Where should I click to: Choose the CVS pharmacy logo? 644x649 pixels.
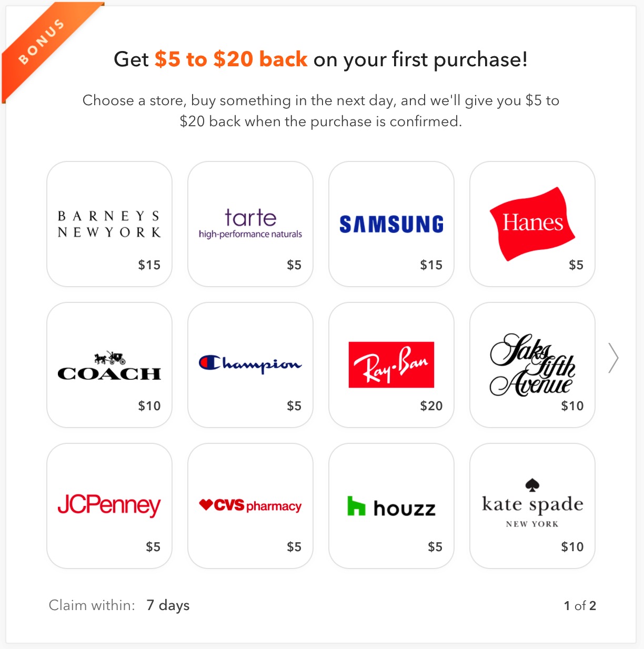[250, 506]
